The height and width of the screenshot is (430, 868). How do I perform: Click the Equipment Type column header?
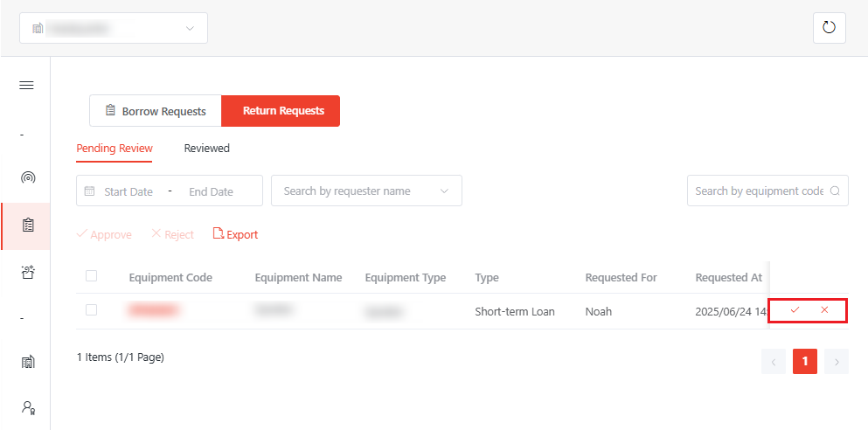(x=406, y=278)
